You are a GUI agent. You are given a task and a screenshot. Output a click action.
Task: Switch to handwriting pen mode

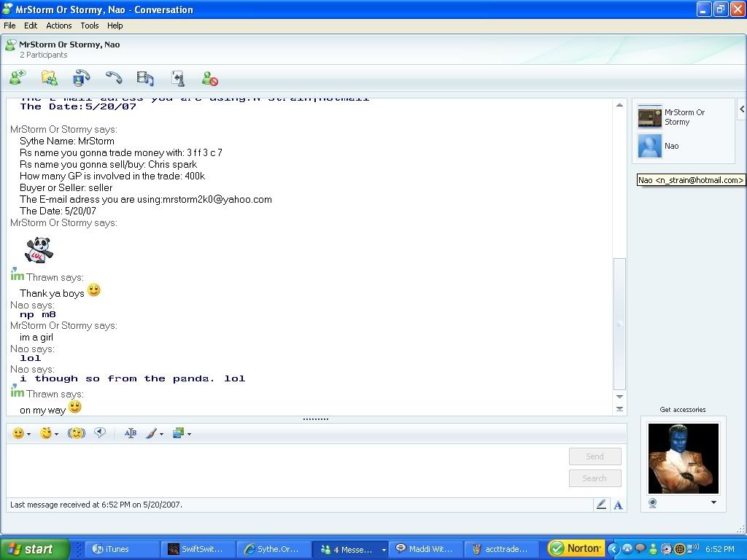(601, 505)
